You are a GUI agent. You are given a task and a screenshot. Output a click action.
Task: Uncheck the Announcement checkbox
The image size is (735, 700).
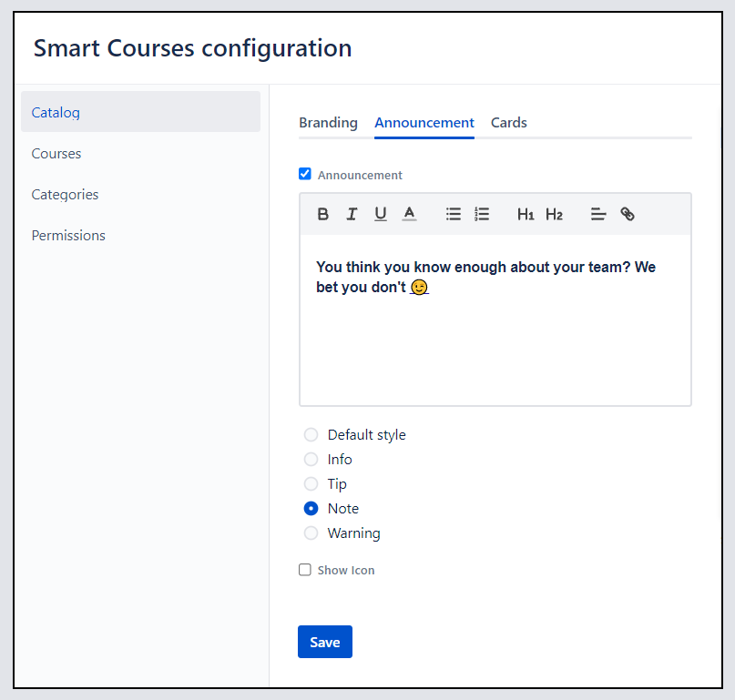tap(305, 174)
